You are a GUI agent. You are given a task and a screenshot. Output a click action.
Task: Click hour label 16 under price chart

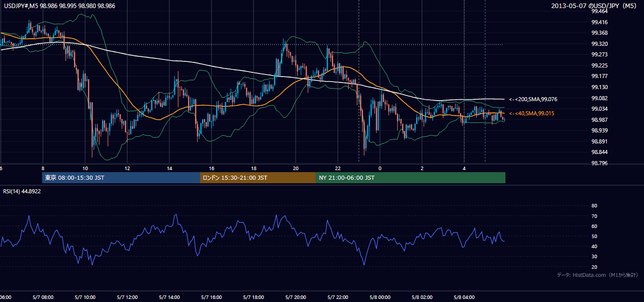pos(212,169)
